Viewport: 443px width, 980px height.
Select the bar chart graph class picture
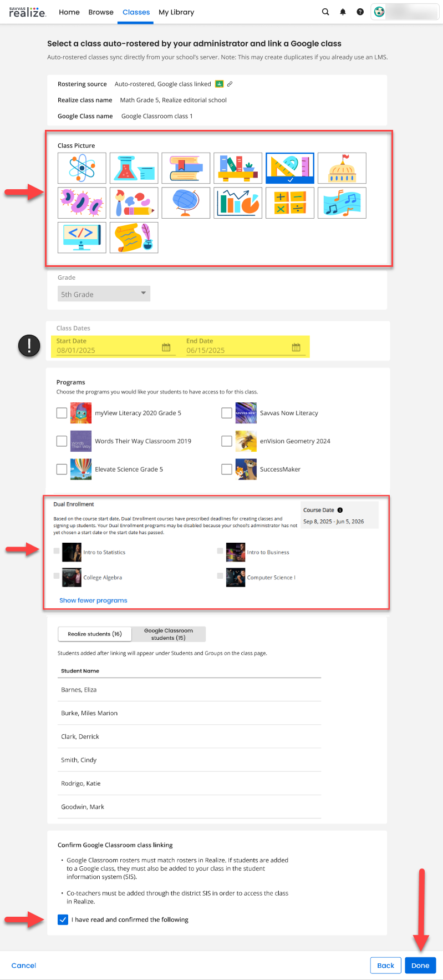click(x=238, y=203)
